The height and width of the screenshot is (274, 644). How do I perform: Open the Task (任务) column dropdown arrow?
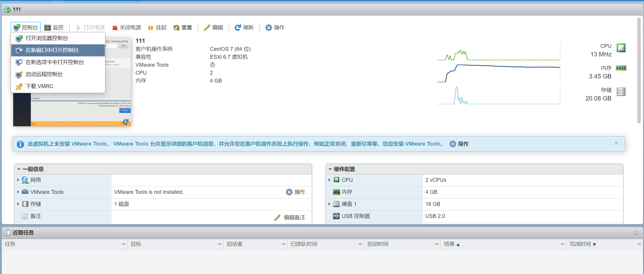coord(123,244)
